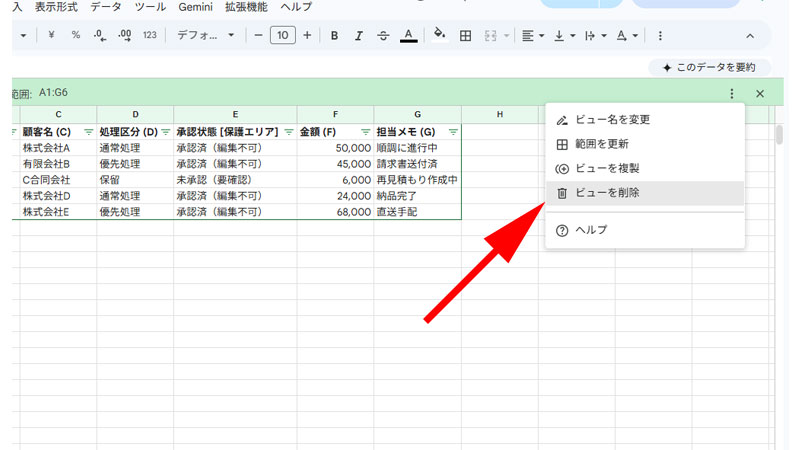Open the filter view options menu

coord(732,93)
